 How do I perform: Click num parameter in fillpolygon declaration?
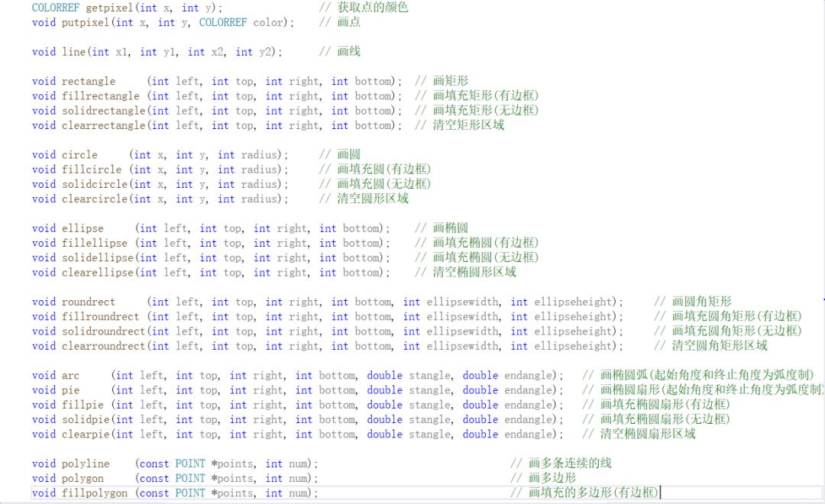299,494
